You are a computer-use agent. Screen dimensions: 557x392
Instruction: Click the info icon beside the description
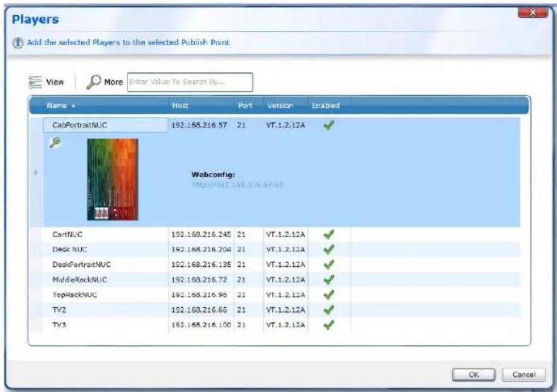click(18, 42)
